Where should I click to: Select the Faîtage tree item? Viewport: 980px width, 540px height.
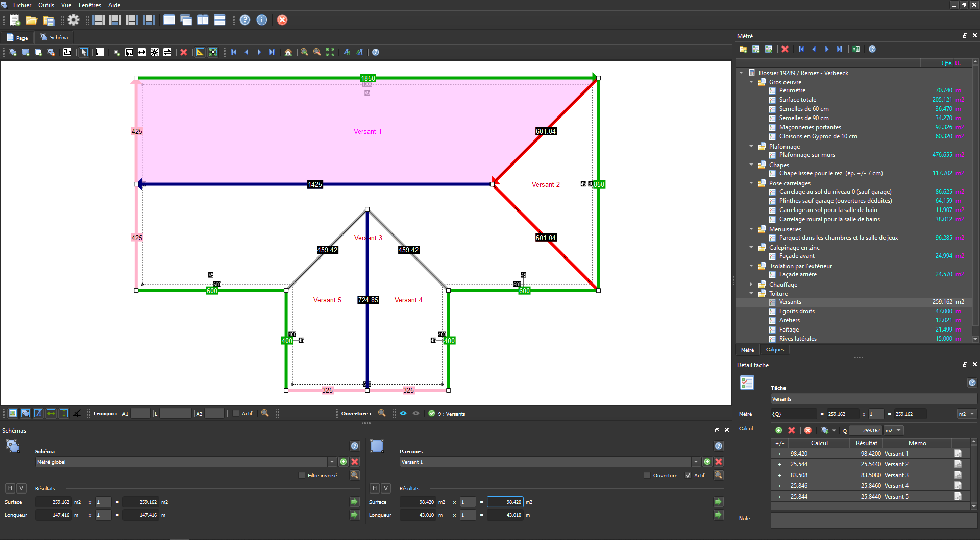click(x=789, y=330)
